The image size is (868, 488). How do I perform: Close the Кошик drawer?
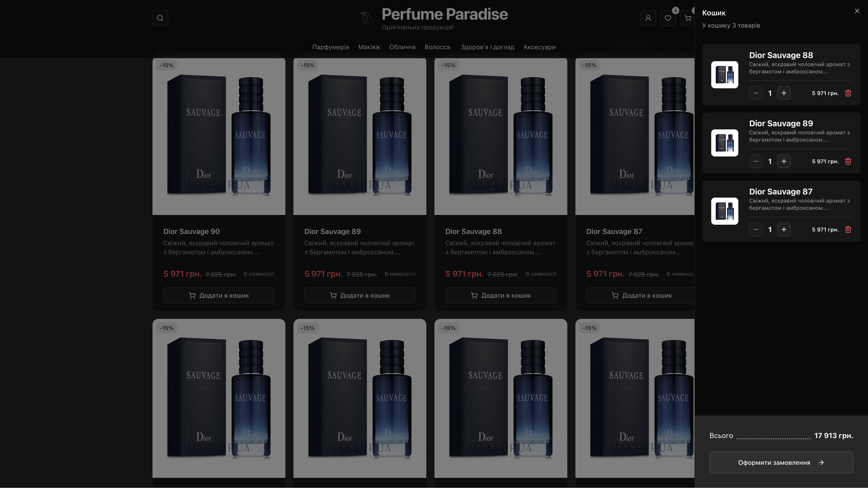(x=857, y=10)
